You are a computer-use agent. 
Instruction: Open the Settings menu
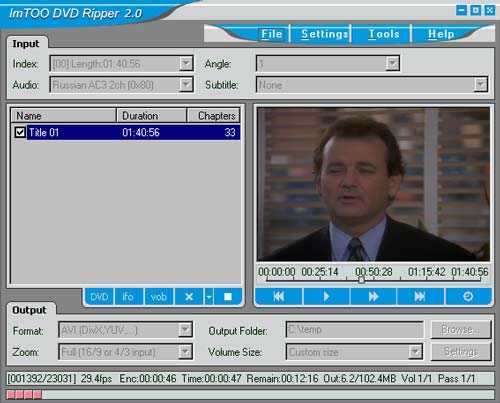(324, 34)
